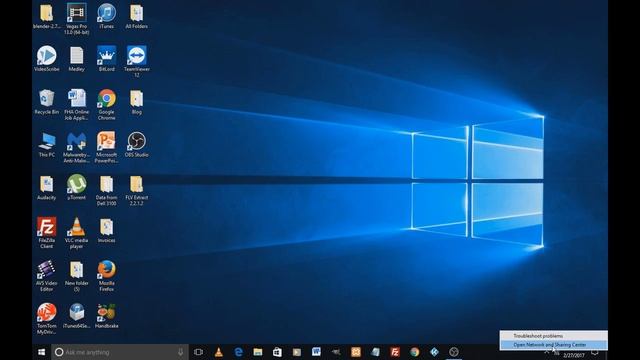The image size is (640, 360).
Task: Select the AVS Video Editor shortcut
Action: click(x=47, y=276)
